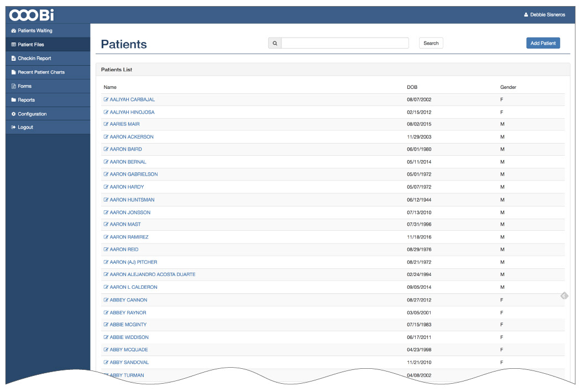
Task: Open ABBY MCQUADE patient record
Action: [129, 350]
